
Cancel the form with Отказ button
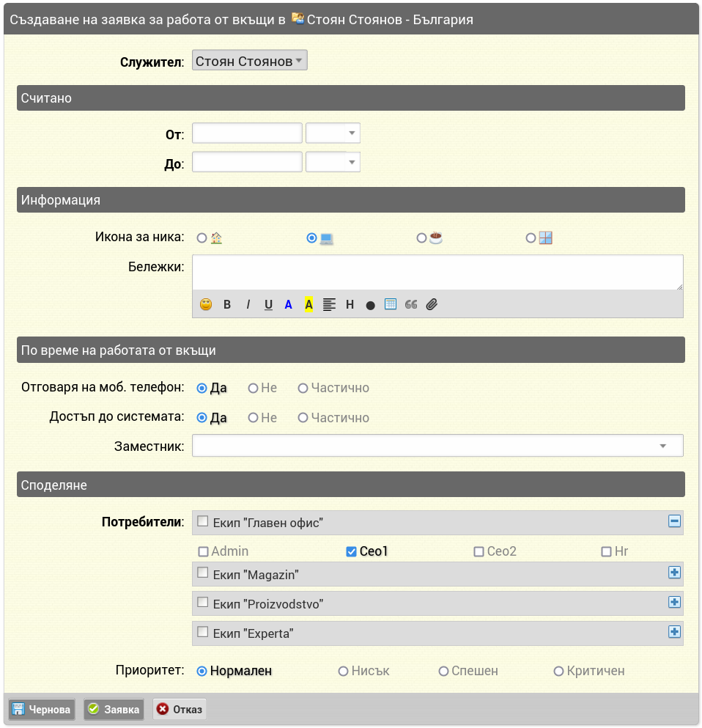coord(180,710)
